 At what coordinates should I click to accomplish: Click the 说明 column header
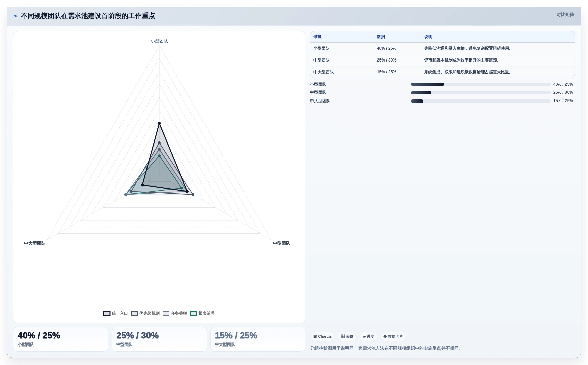(428, 37)
